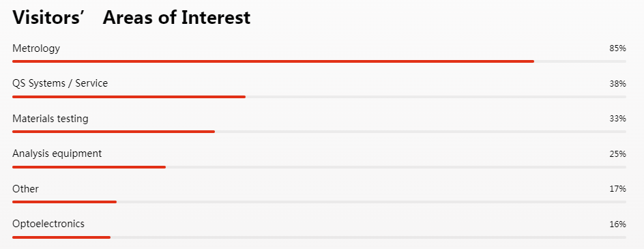Select the 25% percentage text

(x=617, y=154)
